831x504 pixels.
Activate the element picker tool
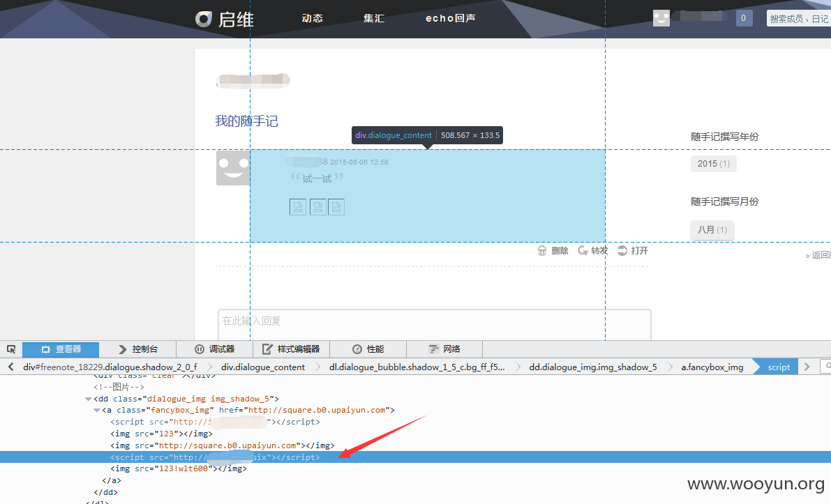click(11, 349)
